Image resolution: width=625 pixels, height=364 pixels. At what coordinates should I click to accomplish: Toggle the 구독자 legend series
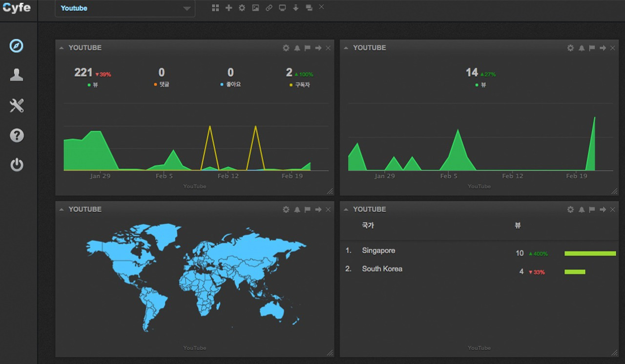pos(300,85)
